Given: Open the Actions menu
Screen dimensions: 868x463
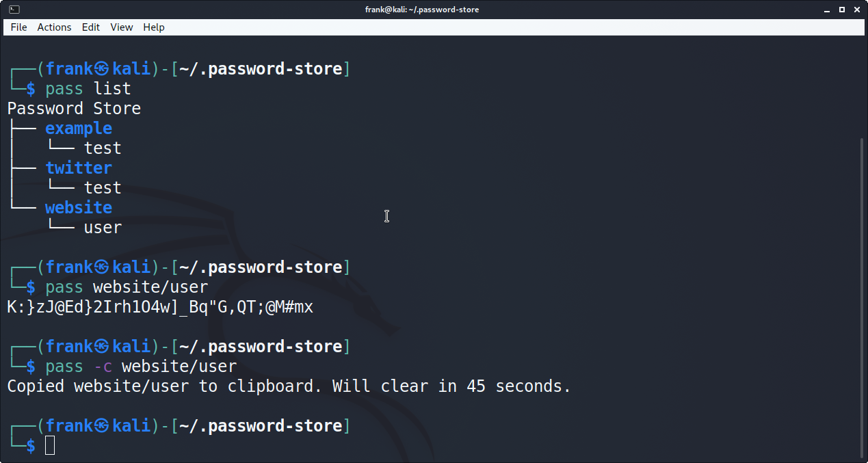Looking at the screenshot, I should pyautogui.click(x=54, y=27).
